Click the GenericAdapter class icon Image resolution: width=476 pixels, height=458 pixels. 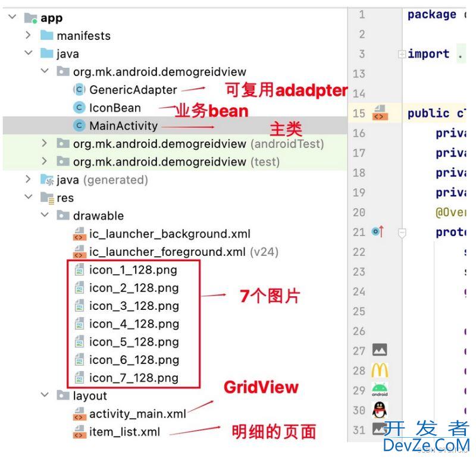click(79, 90)
